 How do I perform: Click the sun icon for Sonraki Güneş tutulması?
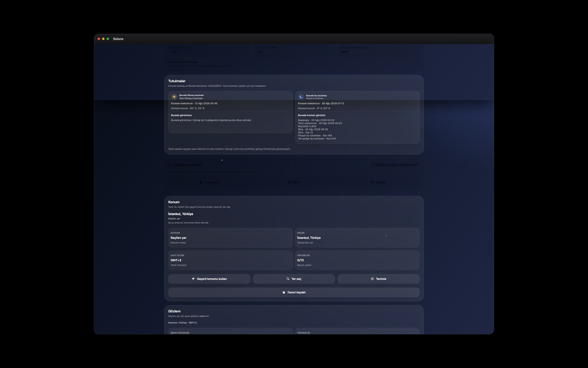click(174, 97)
